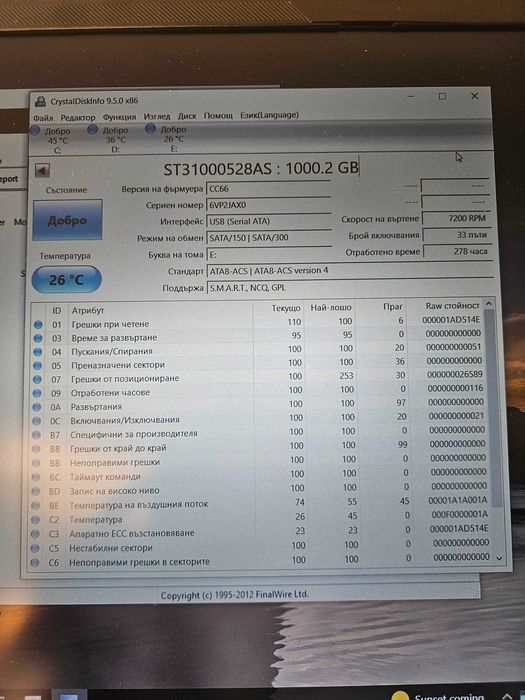Screen dimensions: 525x700
Task: Select raw value 000F0000001A
Action: [459, 514]
